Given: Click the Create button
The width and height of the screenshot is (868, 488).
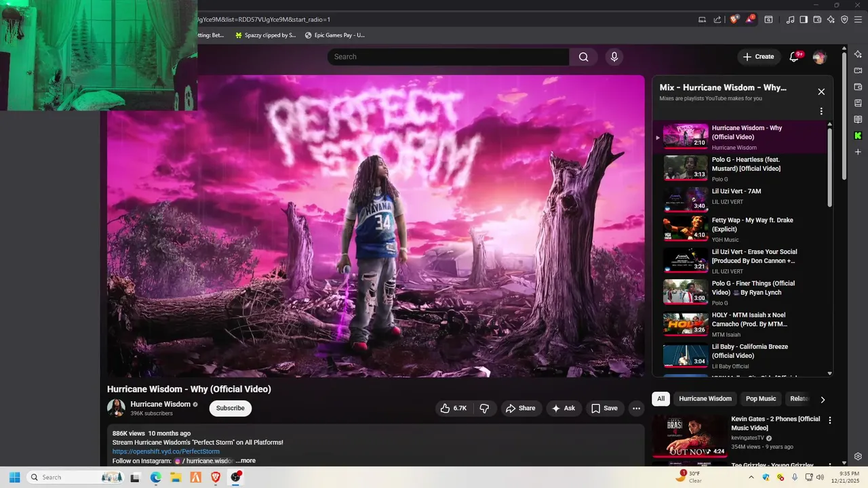Looking at the screenshot, I should click(x=758, y=57).
